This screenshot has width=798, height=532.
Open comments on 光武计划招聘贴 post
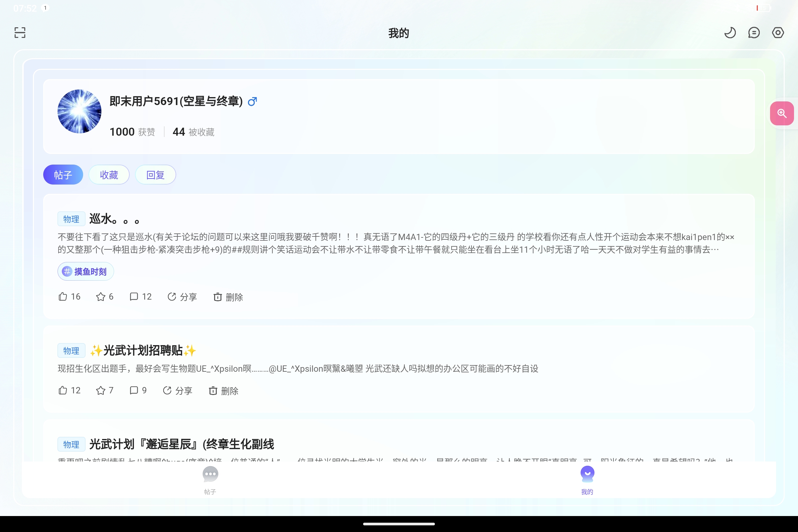138,390
